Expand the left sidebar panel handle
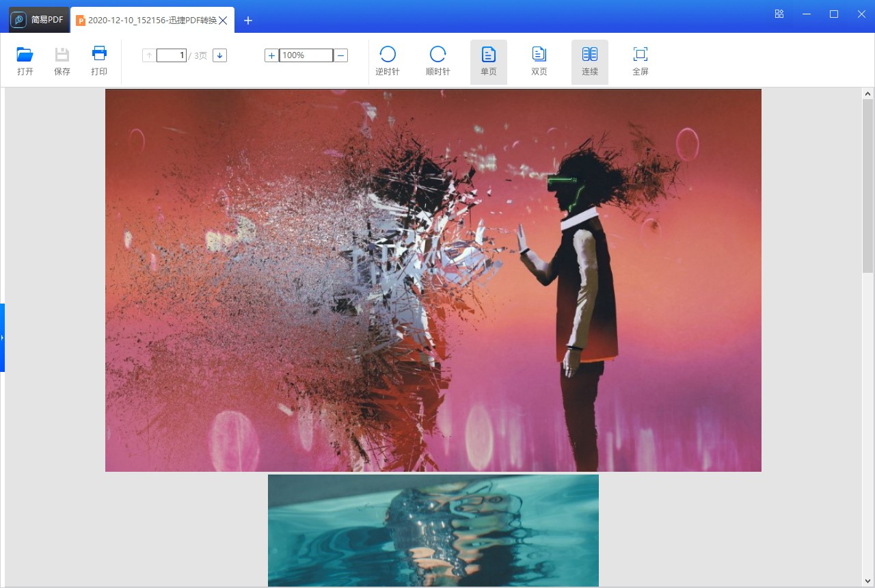The width and height of the screenshot is (875, 588). (x=2, y=338)
